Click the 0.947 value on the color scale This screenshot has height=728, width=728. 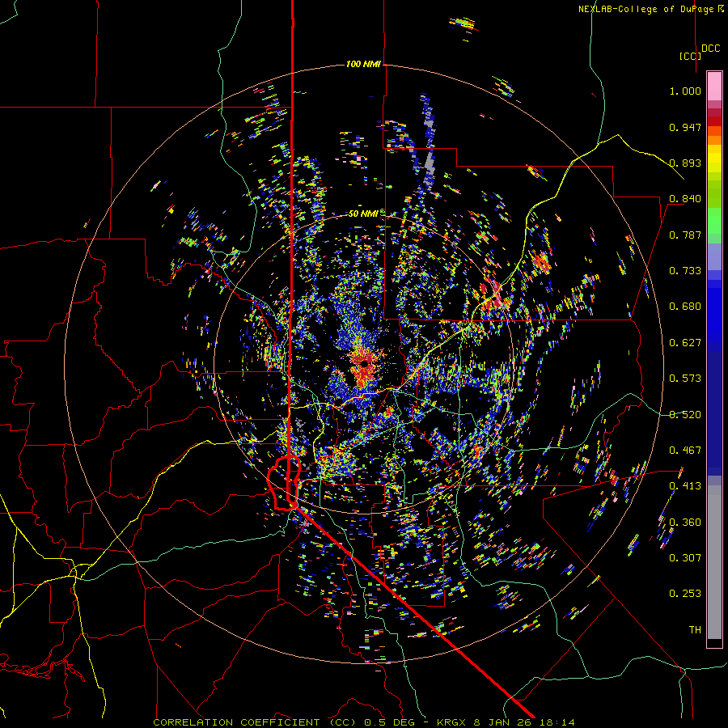(x=685, y=127)
